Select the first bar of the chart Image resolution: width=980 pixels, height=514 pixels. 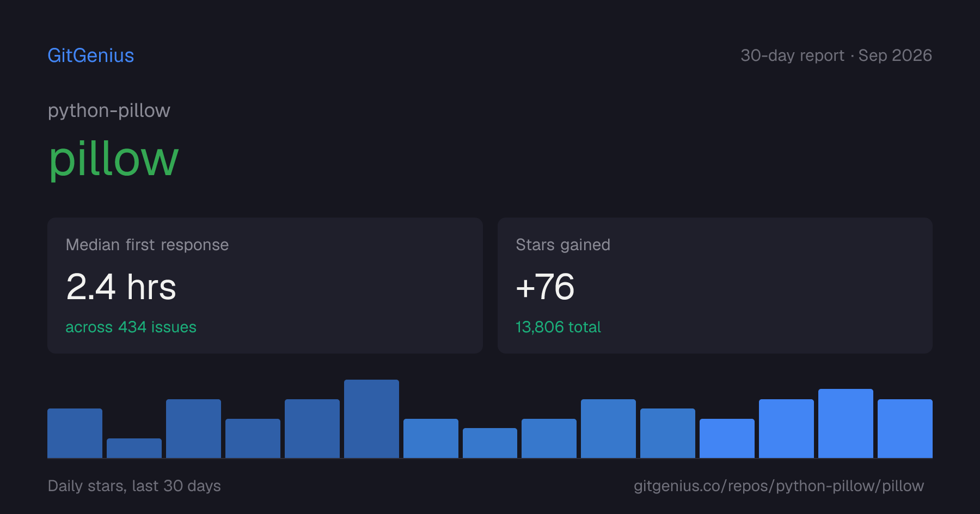click(x=75, y=433)
